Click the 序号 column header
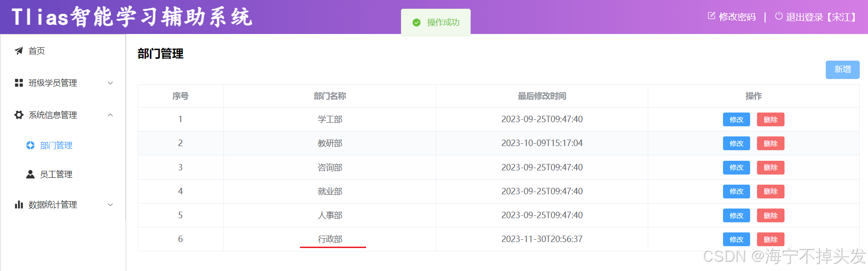Image resolution: width=868 pixels, height=271 pixels. 180,96
